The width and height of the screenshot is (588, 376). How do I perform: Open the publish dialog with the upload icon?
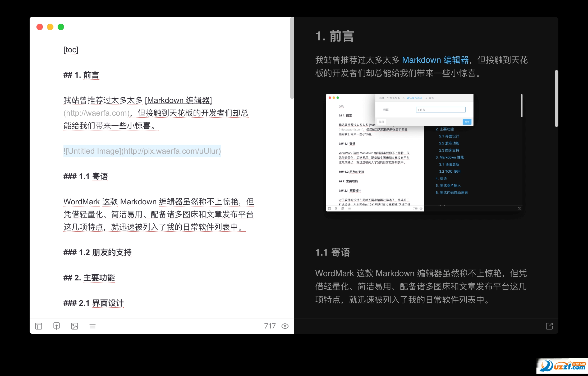(x=57, y=326)
